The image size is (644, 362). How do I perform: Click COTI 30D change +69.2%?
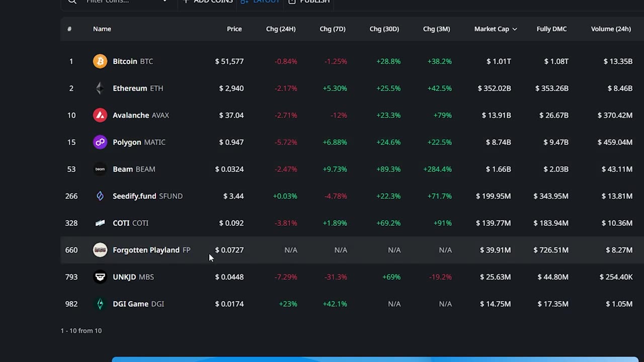click(388, 223)
